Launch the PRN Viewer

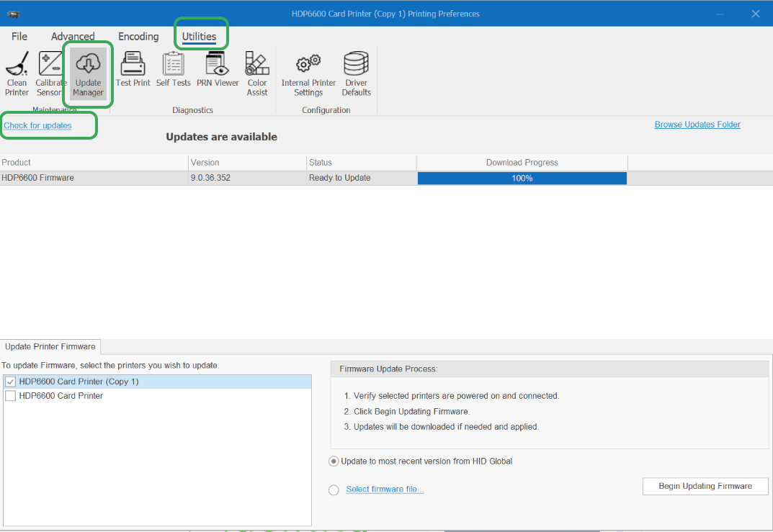tap(218, 70)
